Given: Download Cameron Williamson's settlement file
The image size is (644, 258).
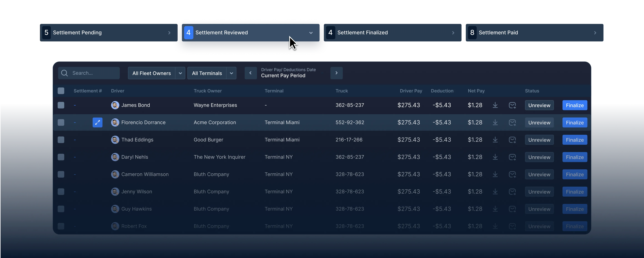Looking at the screenshot, I should (x=495, y=174).
